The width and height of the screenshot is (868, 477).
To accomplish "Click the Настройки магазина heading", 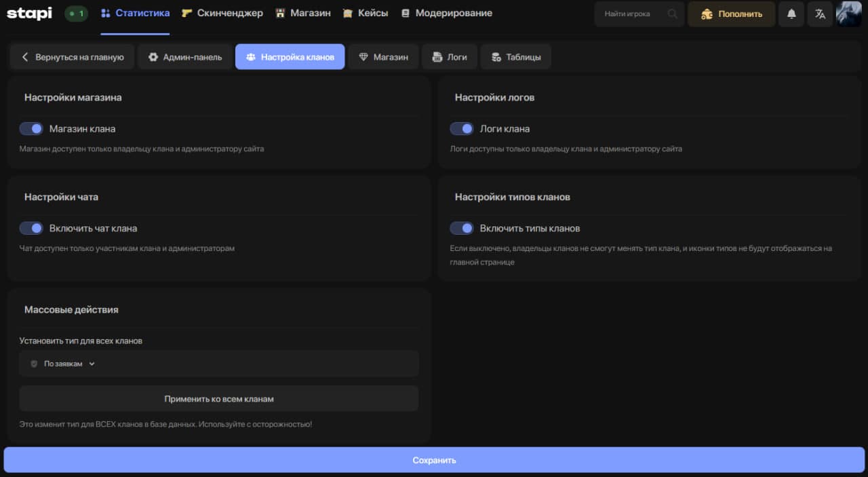I will 73,97.
